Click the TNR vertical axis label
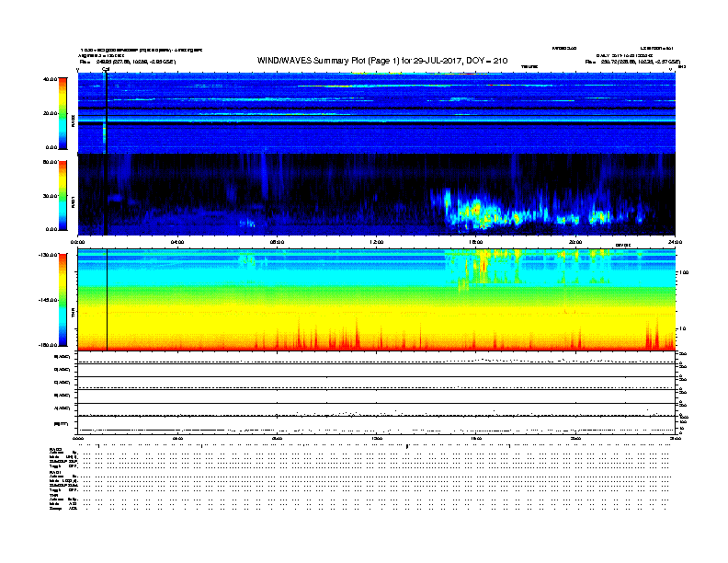This screenshot has width=728, height=563. click(73, 314)
